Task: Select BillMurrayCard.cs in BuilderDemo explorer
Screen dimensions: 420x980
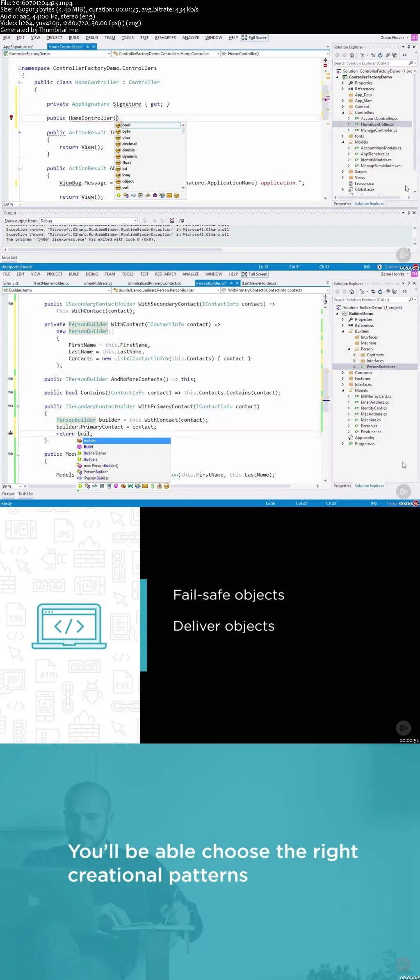Action: 376,396
